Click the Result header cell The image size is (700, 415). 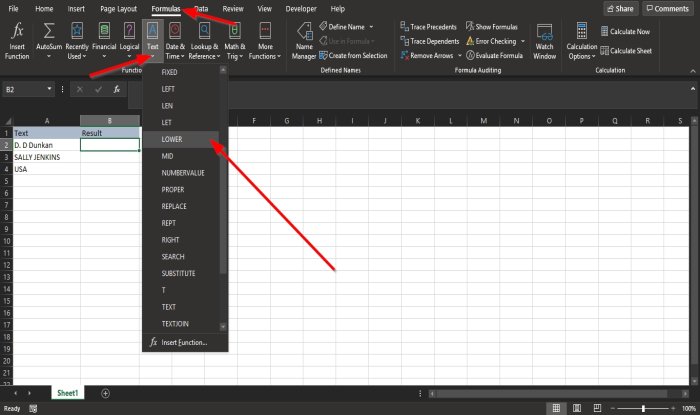110,133
